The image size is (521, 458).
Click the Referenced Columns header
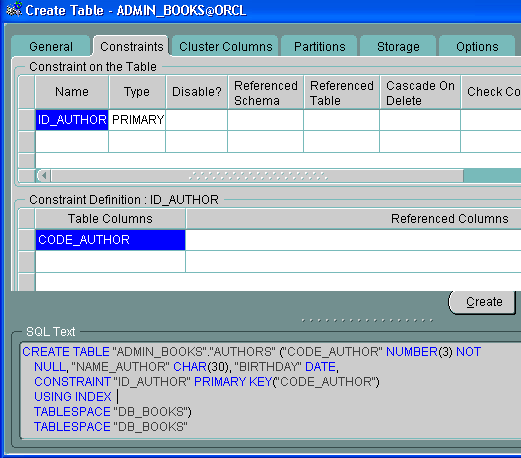pyautogui.click(x=353, y=219)
